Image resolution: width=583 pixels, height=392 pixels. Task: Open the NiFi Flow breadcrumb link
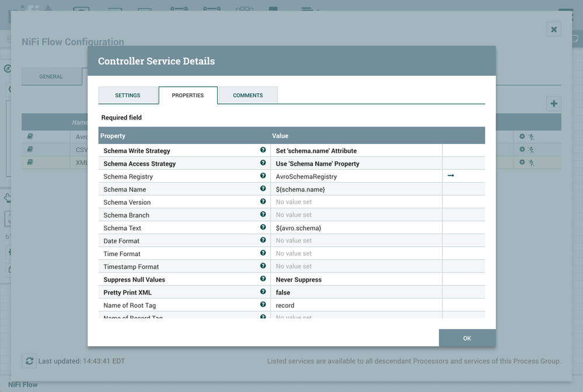(22, 384)
